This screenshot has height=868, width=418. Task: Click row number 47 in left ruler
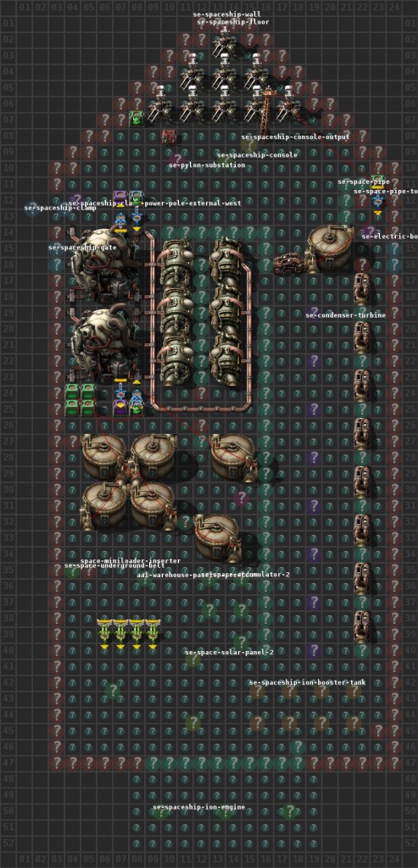tap(8, 762)
